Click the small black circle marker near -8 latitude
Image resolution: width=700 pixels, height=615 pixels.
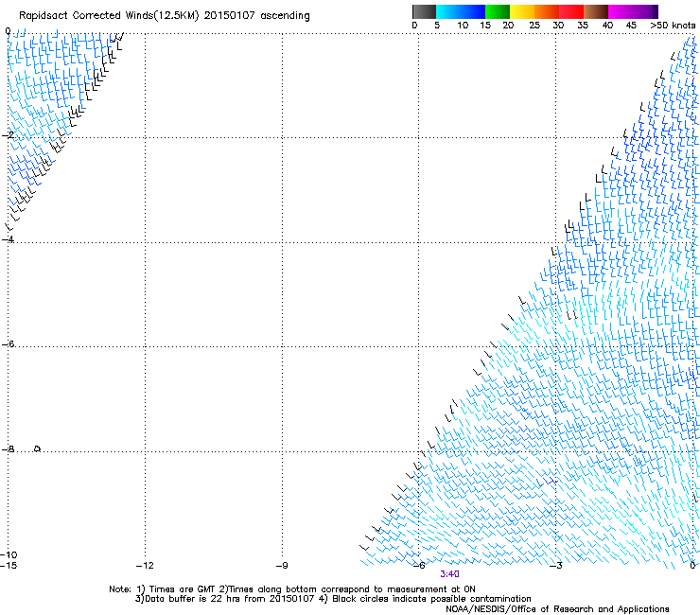click(38, 448)
